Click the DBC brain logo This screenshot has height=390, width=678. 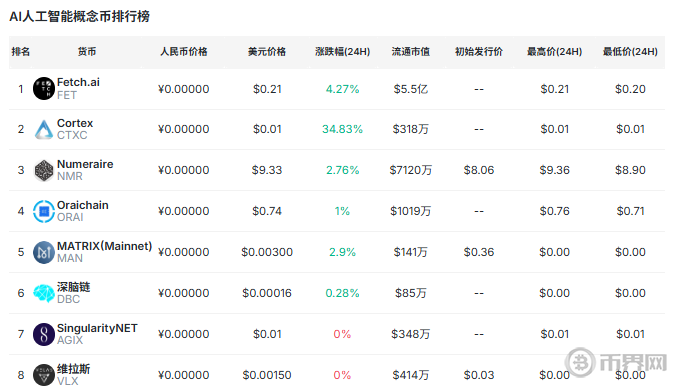click(44, 293)
